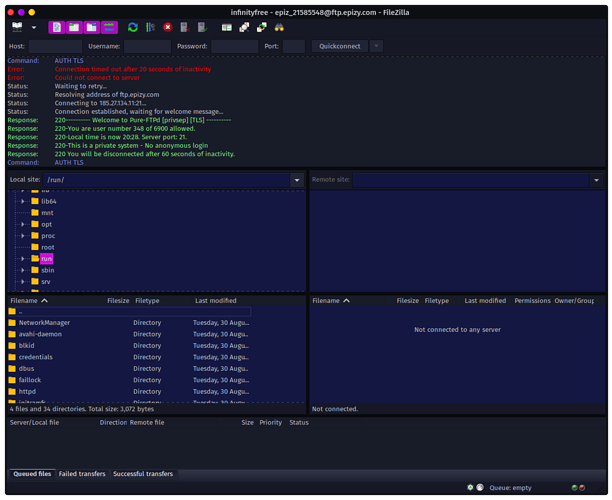This screenshot has height=500, width=612.
Task: Click the Priority queue column header
Action: [x=270, y=423]
